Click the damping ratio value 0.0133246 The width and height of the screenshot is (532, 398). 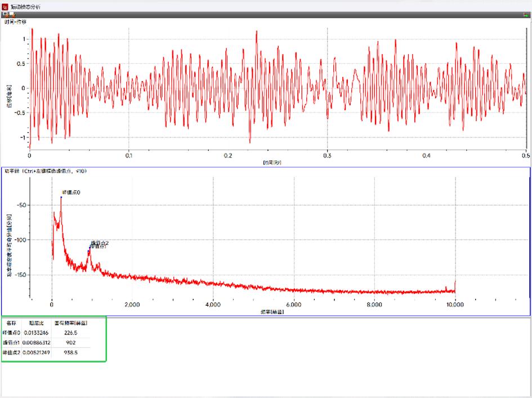coord(35,333)
